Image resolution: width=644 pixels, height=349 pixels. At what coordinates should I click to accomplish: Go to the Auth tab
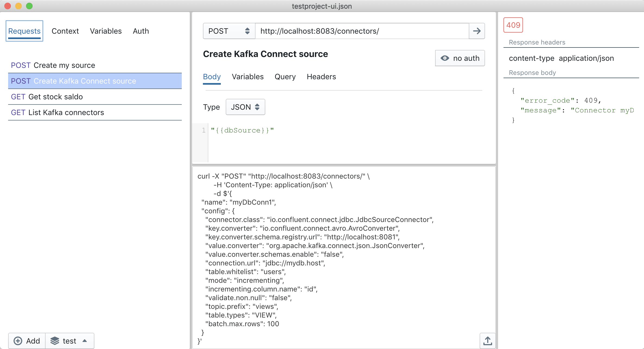point(141,31)
